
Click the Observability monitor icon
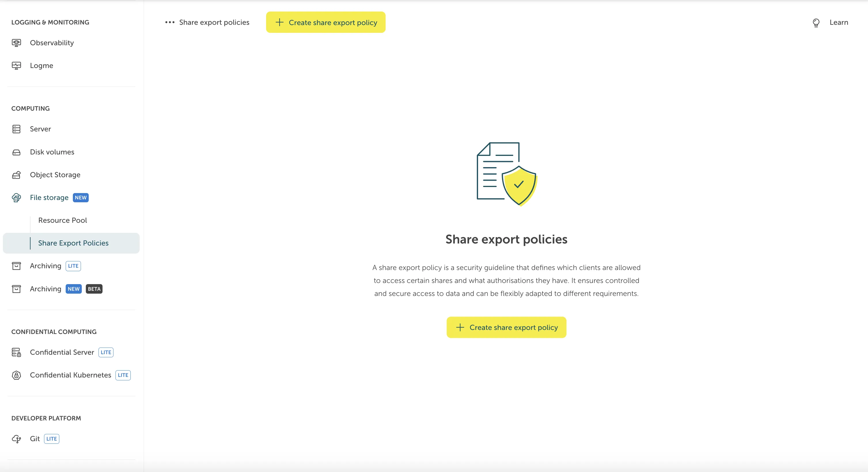point(16,43)
